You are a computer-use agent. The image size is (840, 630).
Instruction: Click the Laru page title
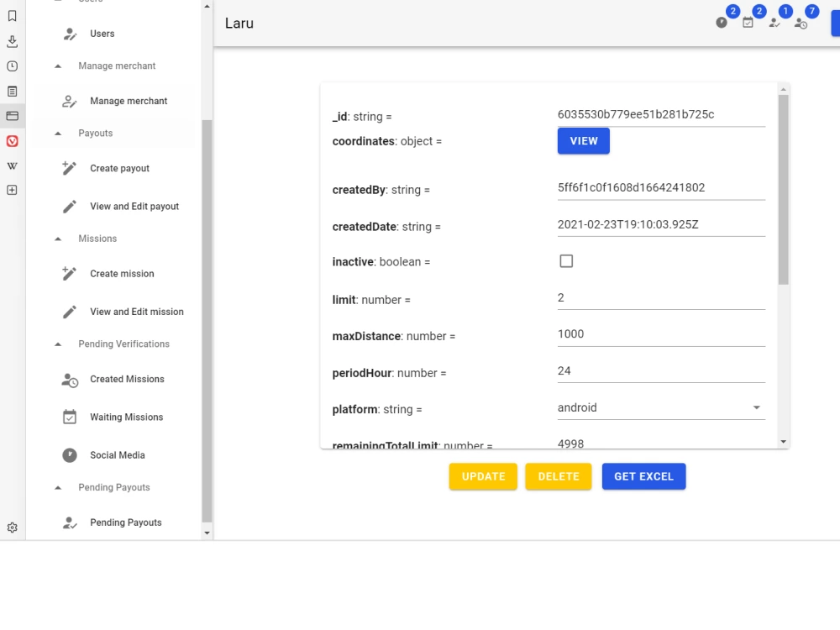click(239, 23)
